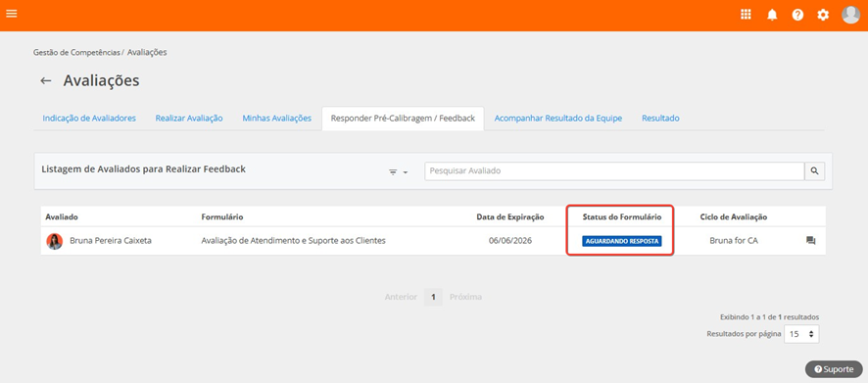Click Gestão de Competências breadcrumb
This screenshot has width=868, height=383.
click(76, 53)
